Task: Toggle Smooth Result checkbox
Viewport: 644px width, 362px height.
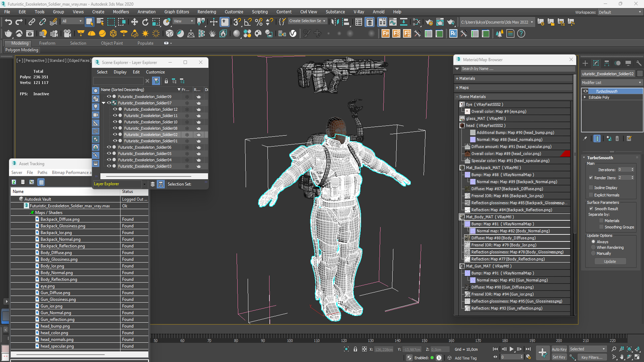Action: pos(591,208)
